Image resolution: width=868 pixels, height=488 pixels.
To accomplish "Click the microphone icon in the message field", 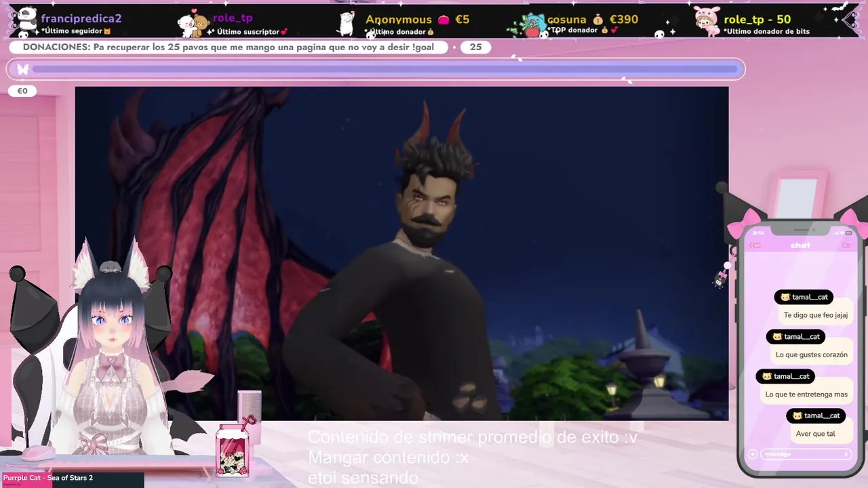I will [846, 454].
